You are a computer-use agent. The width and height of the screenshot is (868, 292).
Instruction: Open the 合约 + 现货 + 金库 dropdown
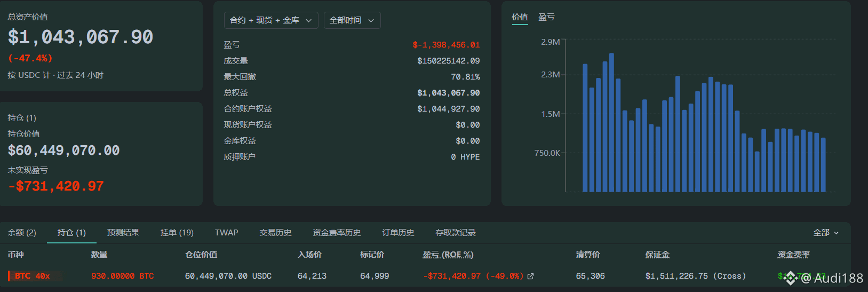coord(271,20)
